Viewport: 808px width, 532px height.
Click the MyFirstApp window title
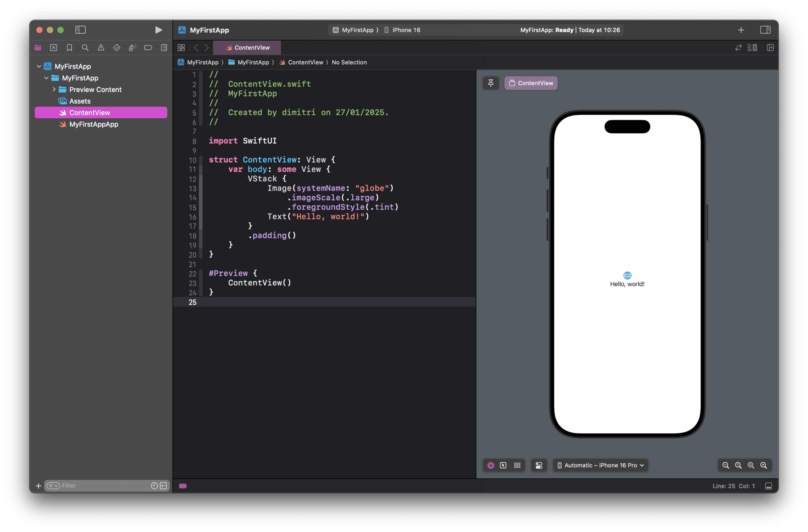(x=209, y=30)
